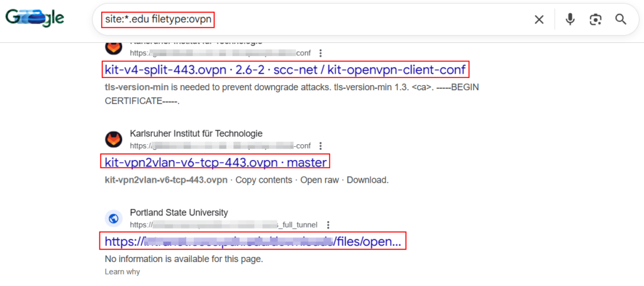644x286 pixels.
Task: Click the Portland State University site name
Action: 179,213
